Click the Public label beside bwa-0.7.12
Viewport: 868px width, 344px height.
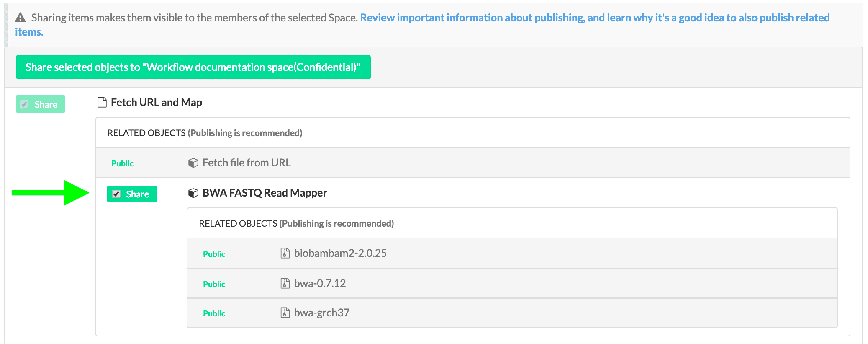[214, 284]
